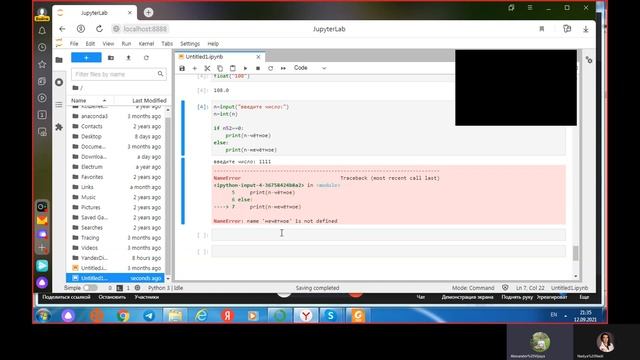Close the Untitled1.ipynb notebook tab
Screen dimensions: 640x360
tap(258, 57)
